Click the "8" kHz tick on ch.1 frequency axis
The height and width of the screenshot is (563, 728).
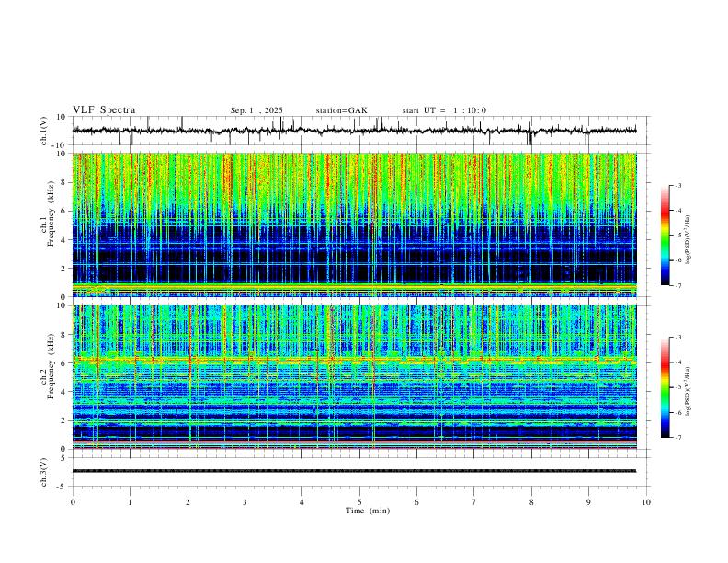63,182
